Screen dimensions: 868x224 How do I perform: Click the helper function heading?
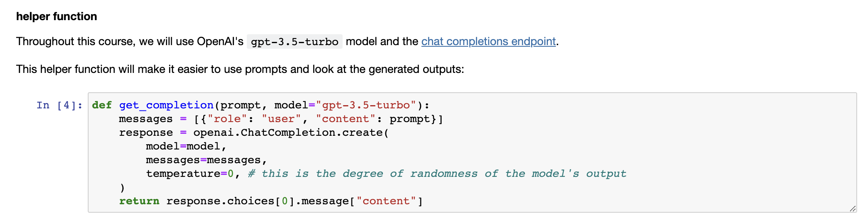(56, 17)
